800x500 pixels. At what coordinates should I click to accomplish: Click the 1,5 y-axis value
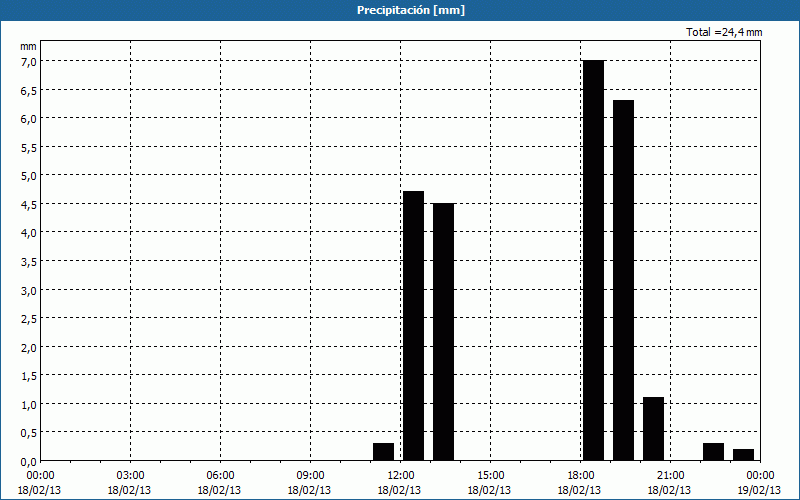point(29,376)
